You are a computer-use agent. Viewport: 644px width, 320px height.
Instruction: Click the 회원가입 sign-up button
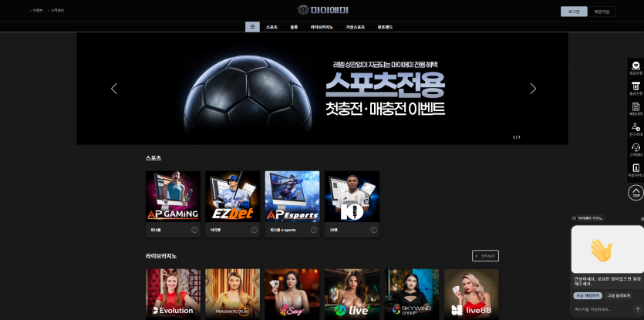point(602,12)
